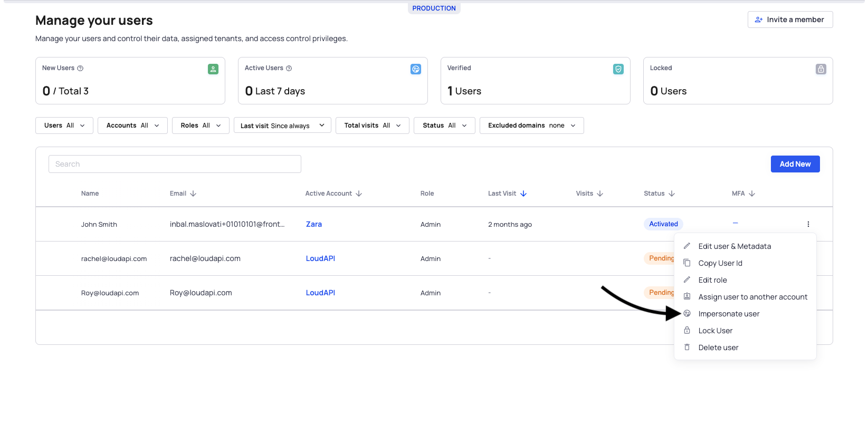Select Delete user menu option

coord(718,348)
